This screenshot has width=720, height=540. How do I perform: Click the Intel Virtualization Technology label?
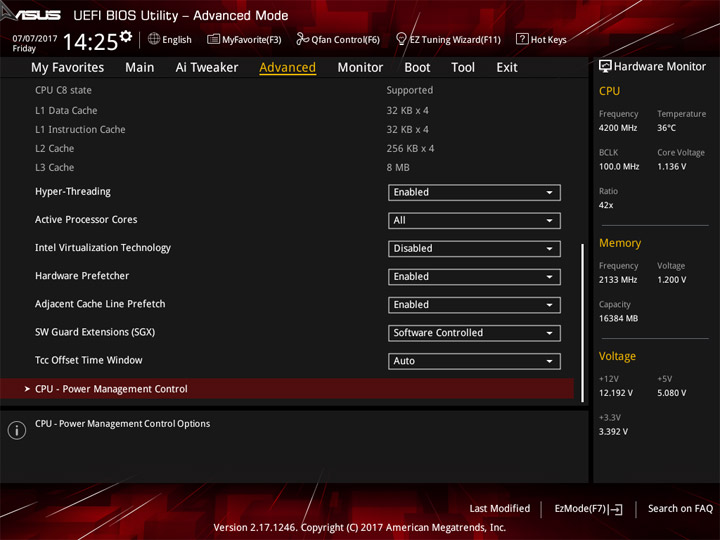tap(103, 248)
